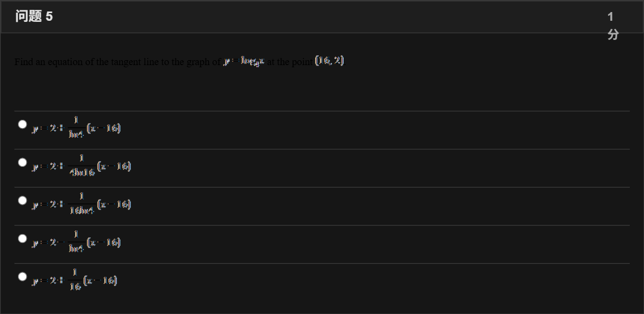644x314 pixels.
Task: Choose the radio option with 1/(4ln16) slope
Action: pos(22,162)
